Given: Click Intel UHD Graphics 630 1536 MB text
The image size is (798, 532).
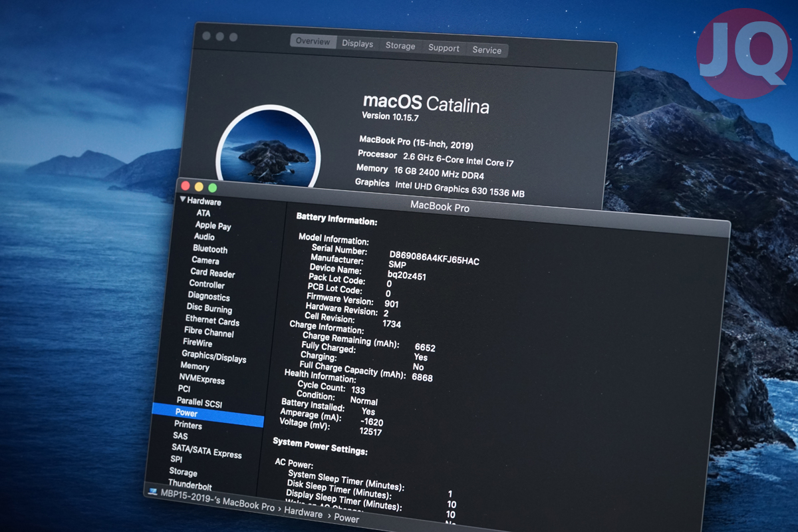Looking at the screenshot, I should pos(460,188).
